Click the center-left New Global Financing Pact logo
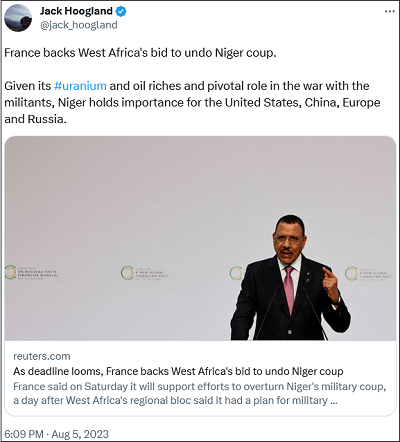 [x=144, y=273]
